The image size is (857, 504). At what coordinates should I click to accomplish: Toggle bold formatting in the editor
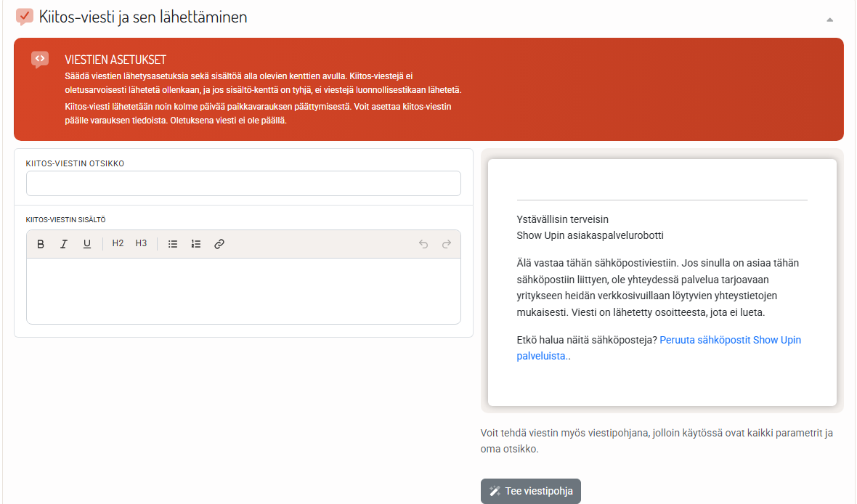coord(41,244)
